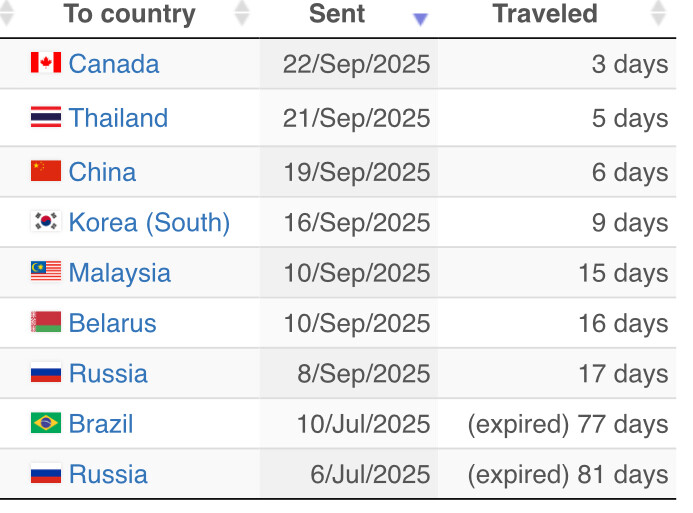
Task: Click the Brazil flag icon
Action: click(46, 423)
